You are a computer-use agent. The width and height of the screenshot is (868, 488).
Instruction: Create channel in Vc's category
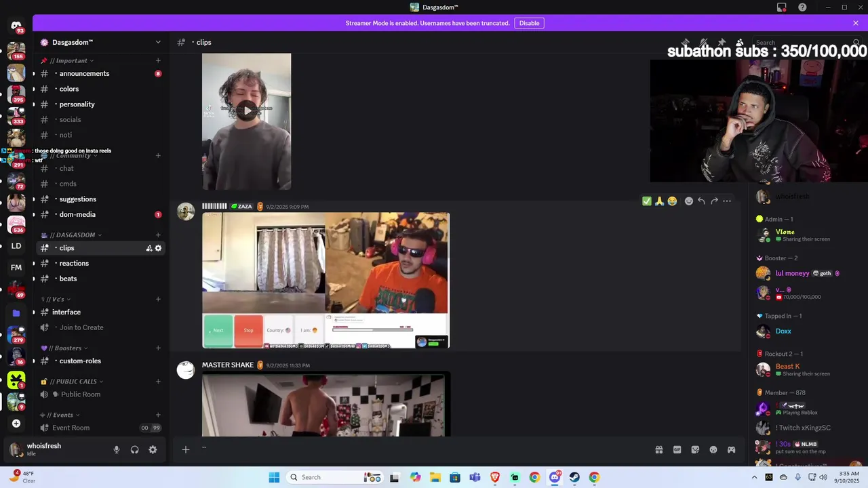click(x=158, y=299)
